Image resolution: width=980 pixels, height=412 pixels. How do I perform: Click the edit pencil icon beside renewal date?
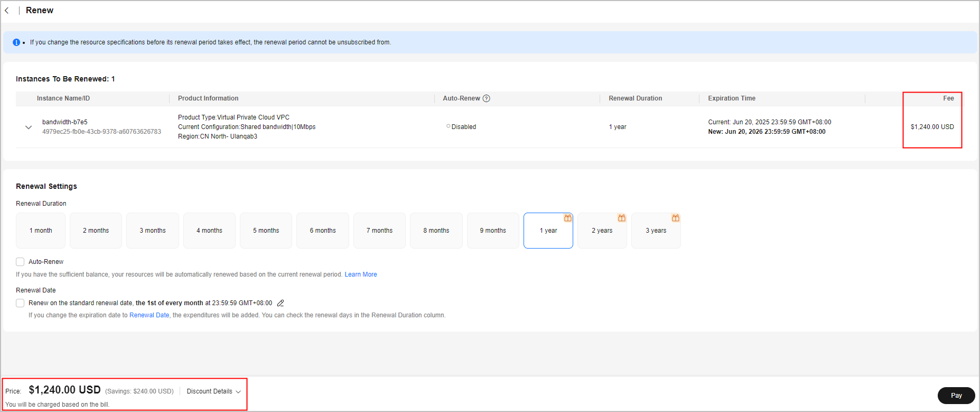coord(281,303)
